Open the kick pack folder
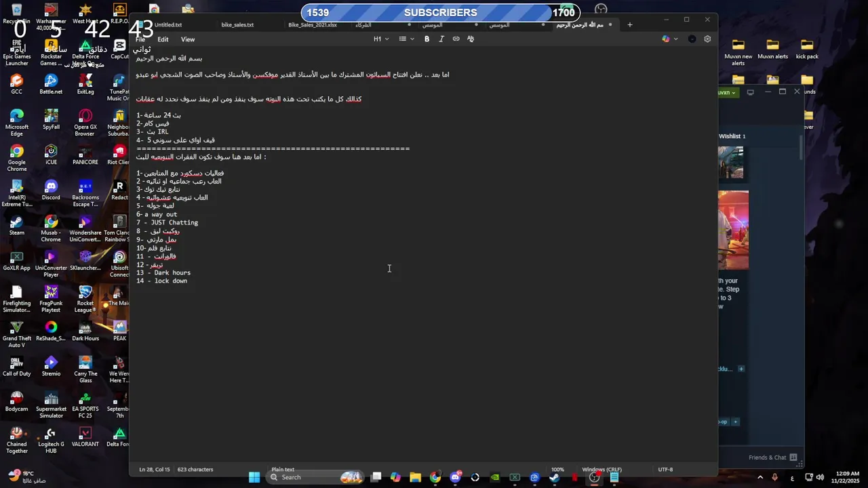This screenshot has height=488, width=868. 807,49
